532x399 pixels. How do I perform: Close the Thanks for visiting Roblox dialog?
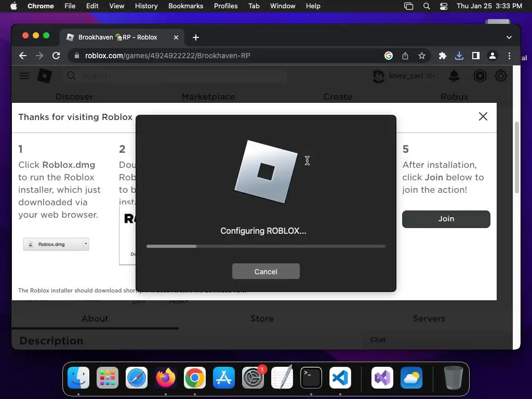pyautogui.click(x=483, y=116)
